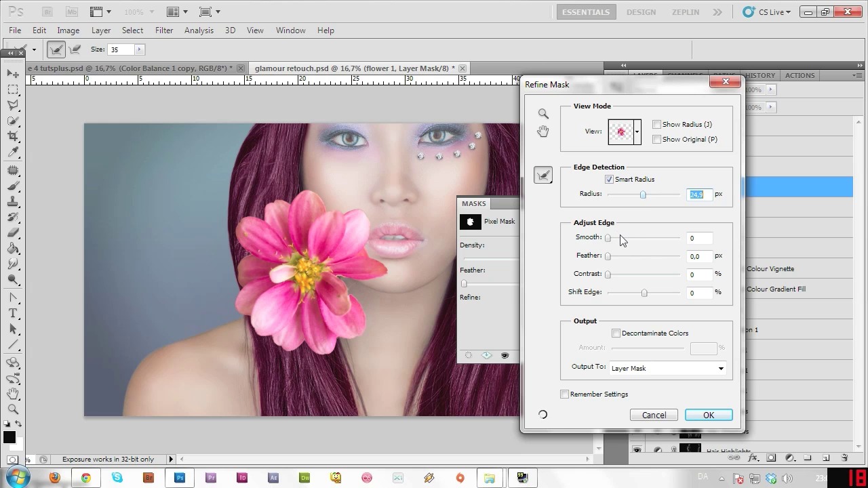Click the foreground color swatch
Viewport: 868px width, 488px height.
pos(9,438)
